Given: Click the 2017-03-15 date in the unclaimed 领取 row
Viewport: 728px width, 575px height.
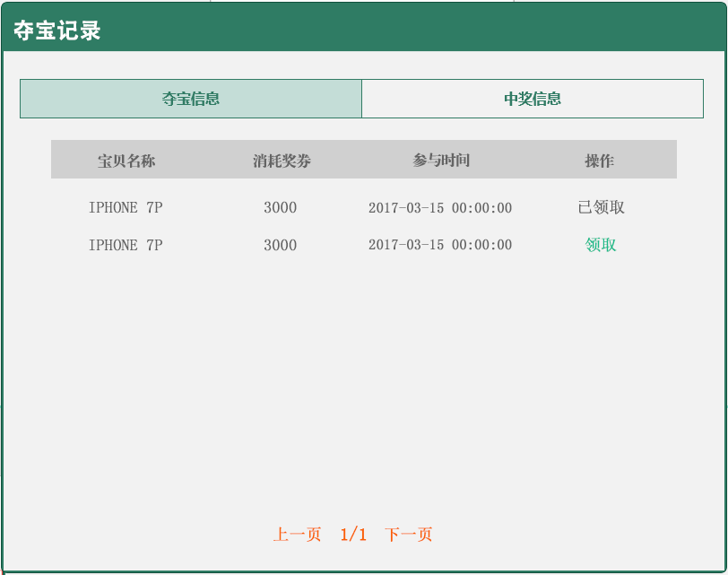Looking at the screenshot, I should click(406, 246).
